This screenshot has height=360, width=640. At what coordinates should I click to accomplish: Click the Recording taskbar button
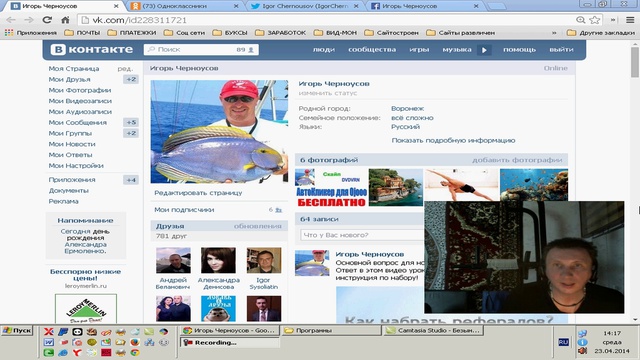click(229, 342)
